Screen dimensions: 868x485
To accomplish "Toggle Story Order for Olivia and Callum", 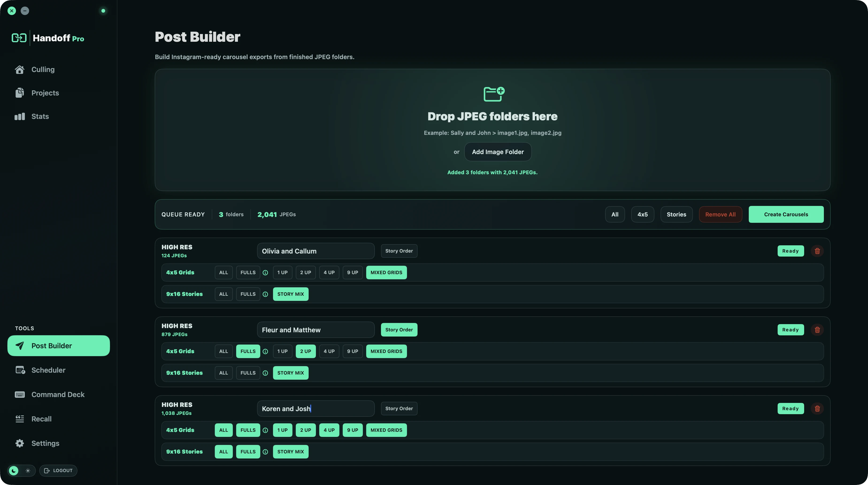I will click(x=399, y=251).
